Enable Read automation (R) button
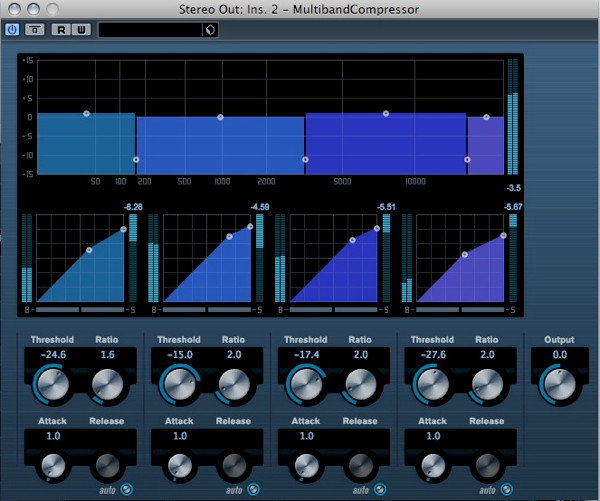This screenshot has width=600, height=501. tap(60, 30)
